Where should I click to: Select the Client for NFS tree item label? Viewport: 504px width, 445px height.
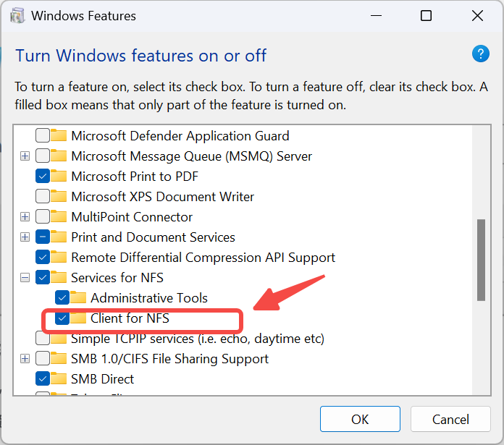coord(130,318)
